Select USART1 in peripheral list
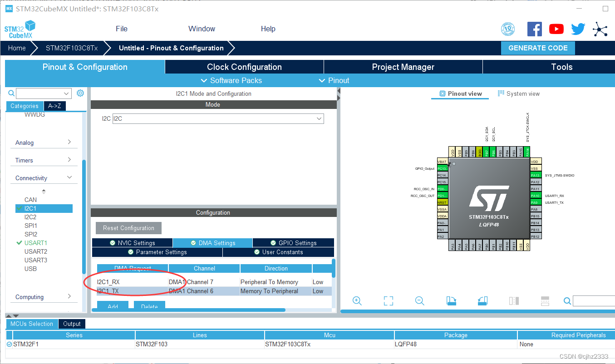This screenshot has width=615, height=364. 36,243
